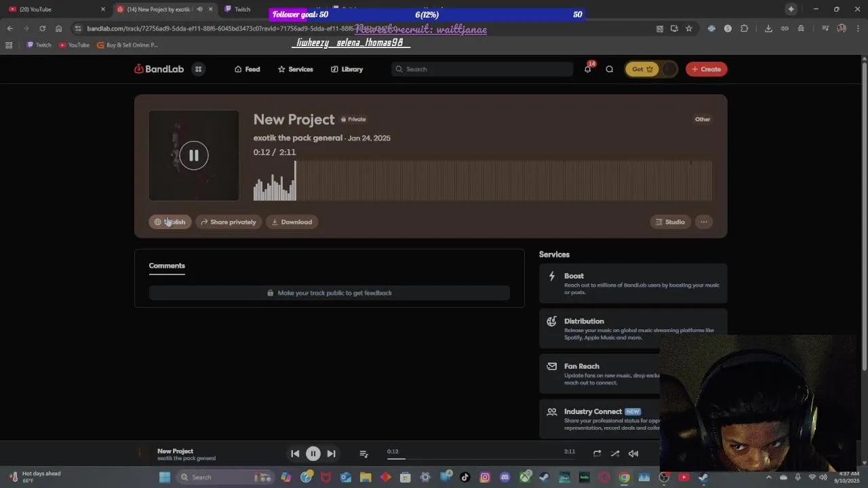Open notifications bell with 14 badge
This screenshot has width=868, height=488.
588,69
